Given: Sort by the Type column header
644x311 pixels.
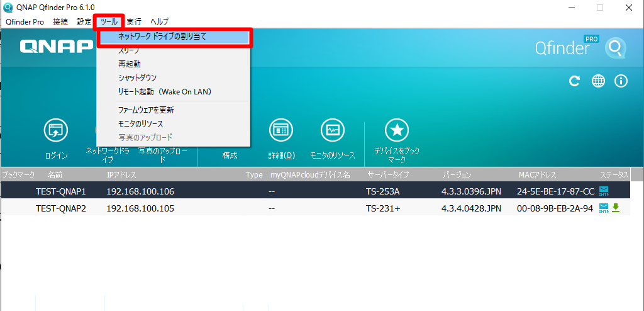Looking at the screenshot, I should [254, 175].
